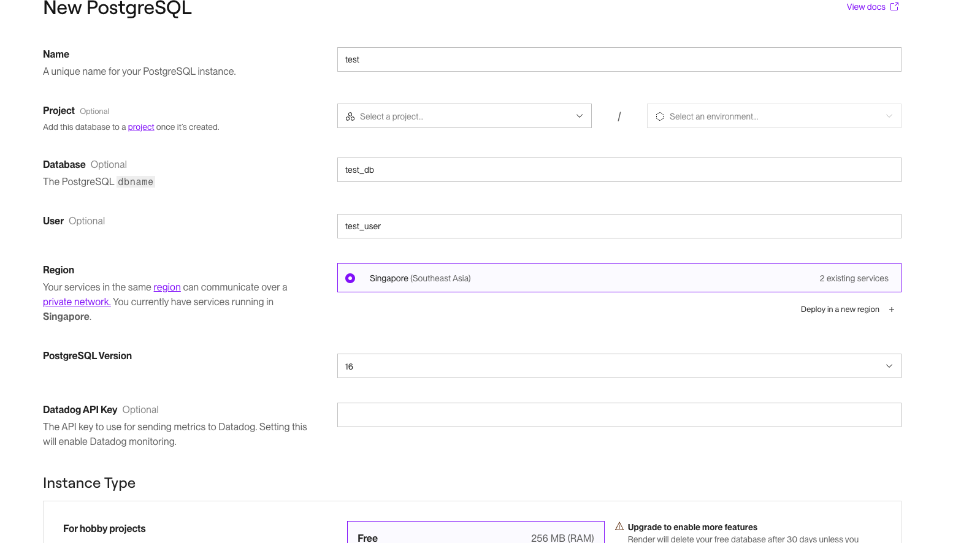Image resolution: width=980 pixels, height=543 pixels.
Task: Focus the Name input field
Action: pos(619,59)
